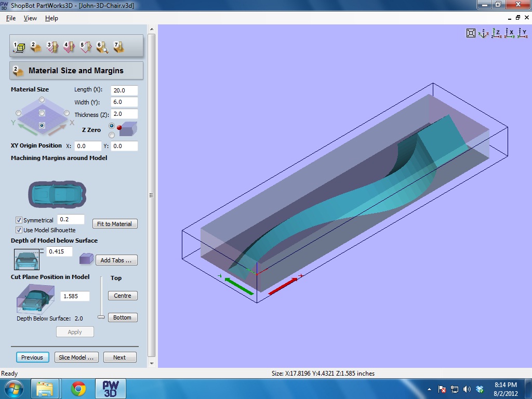This screenshot has height=399, width=532.
Task: Open the Help menu
Action: pos(51,18)
